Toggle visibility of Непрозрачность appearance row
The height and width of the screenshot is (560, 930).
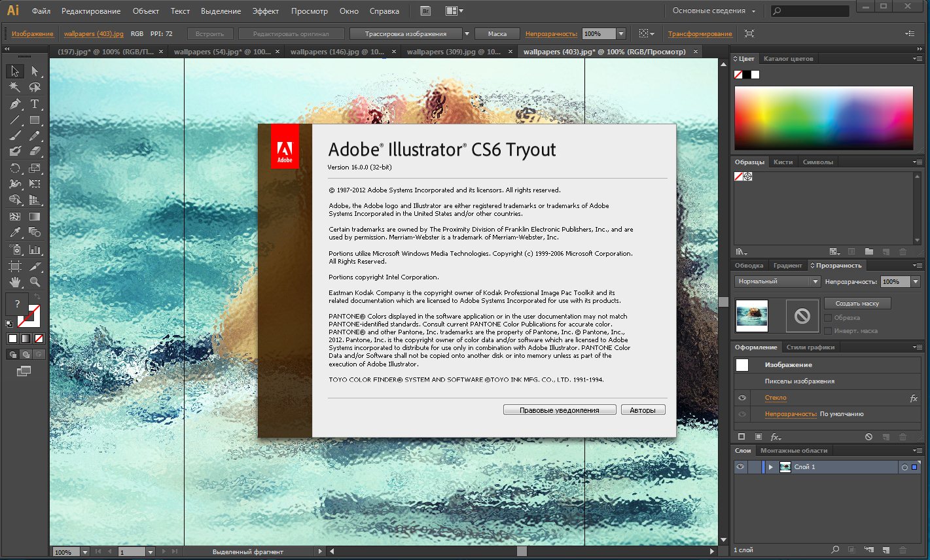[x=742, y=414]
